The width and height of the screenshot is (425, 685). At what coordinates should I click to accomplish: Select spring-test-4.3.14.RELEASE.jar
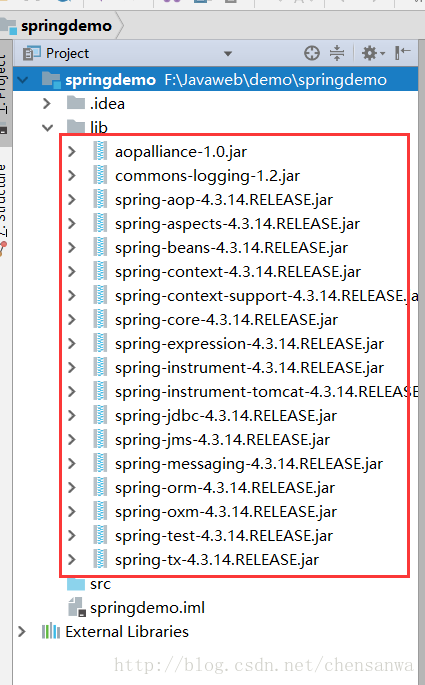point(224,536)
